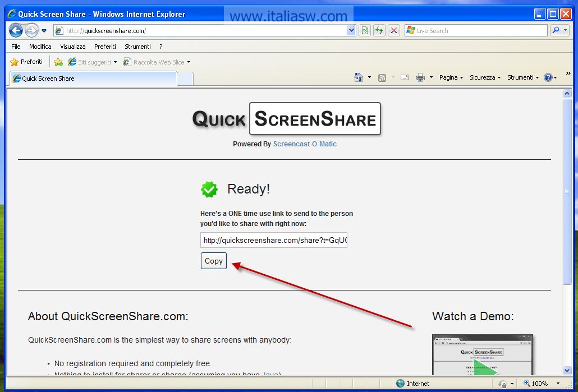Click inside the Live Search box
The width and height of the screenshot is (578, 392).
coord(476,31)
